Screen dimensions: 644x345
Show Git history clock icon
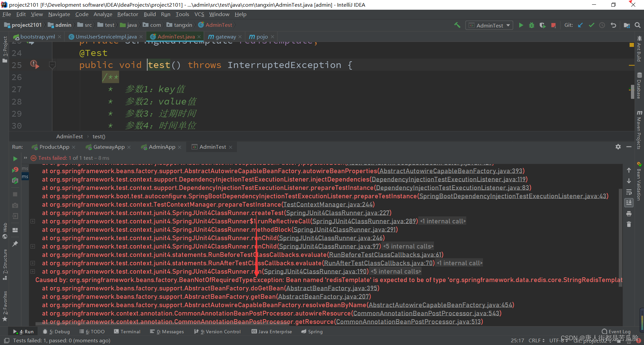(602, 25)
